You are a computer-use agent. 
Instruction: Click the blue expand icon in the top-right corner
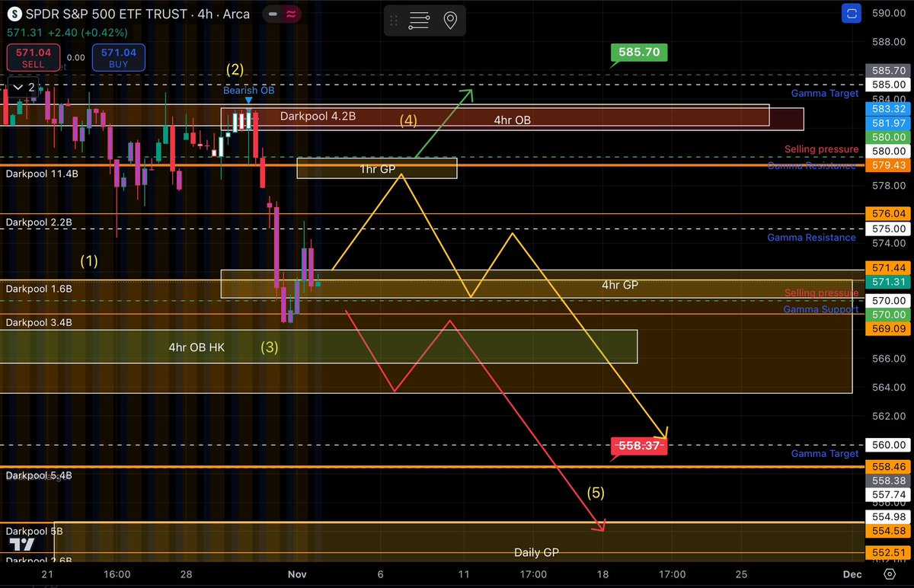point(852,13)
